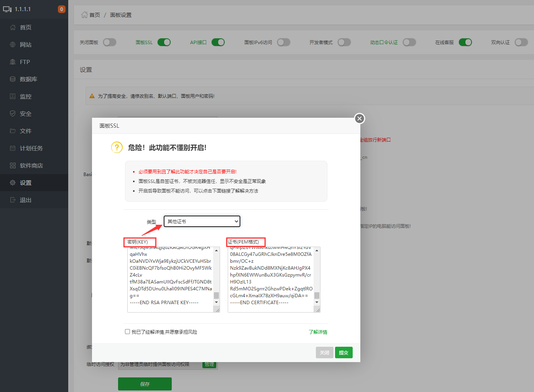Click the grid icon for 软件商店
This screenshot has width=534, height=392.
(x=13, y=165)
